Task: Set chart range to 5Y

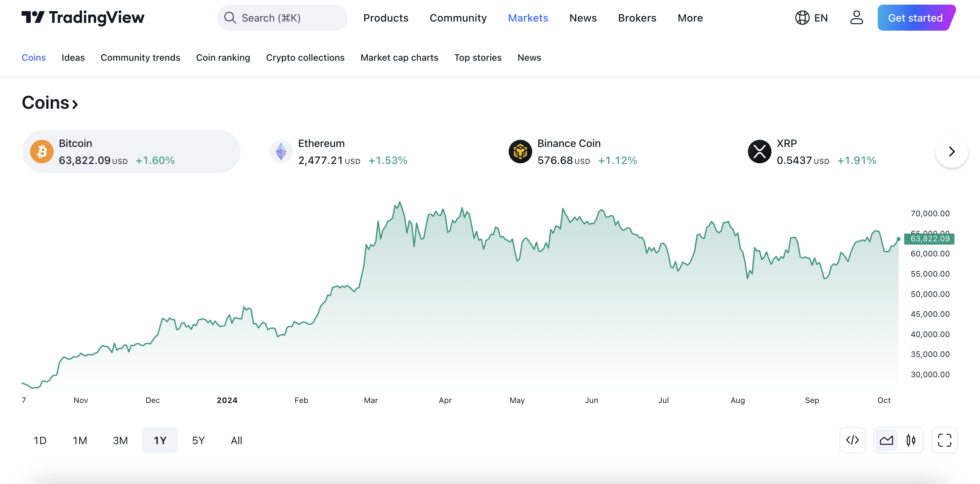Action: [198, 440]
